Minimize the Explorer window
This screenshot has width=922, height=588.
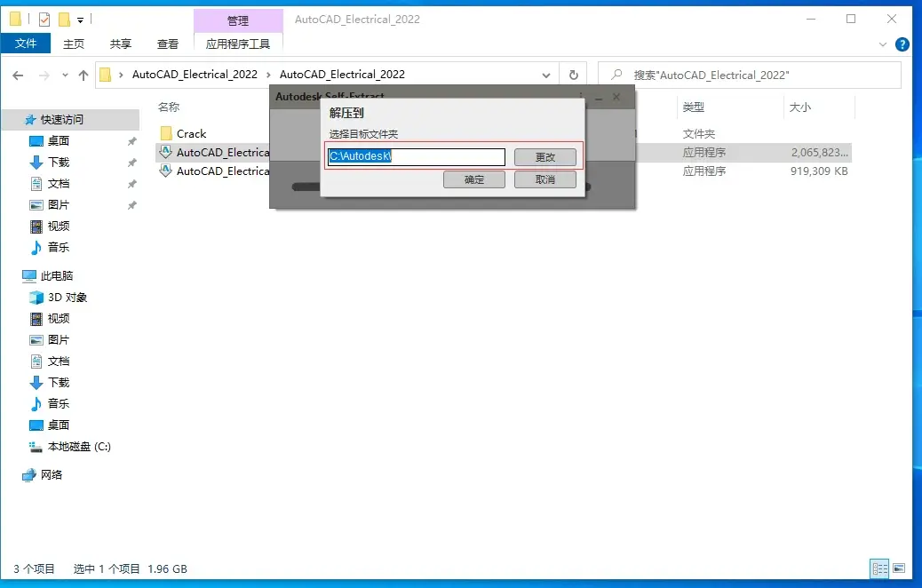click(x=811, y=20)
